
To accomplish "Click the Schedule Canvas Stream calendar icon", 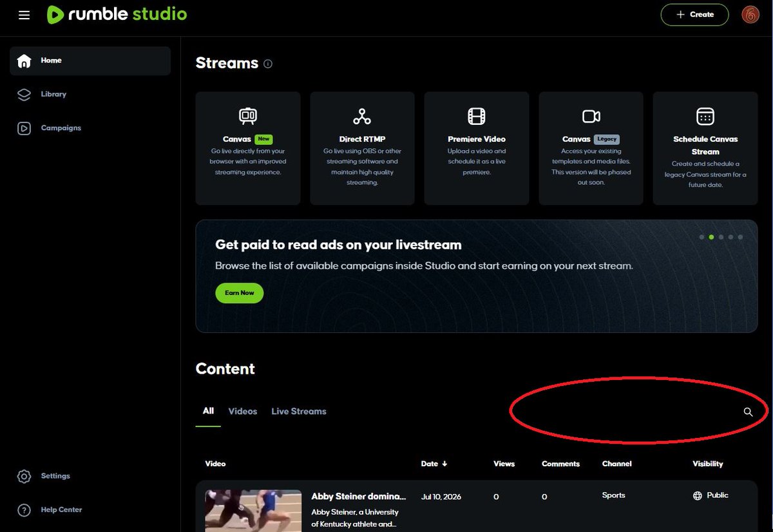I will pos(705,116).
